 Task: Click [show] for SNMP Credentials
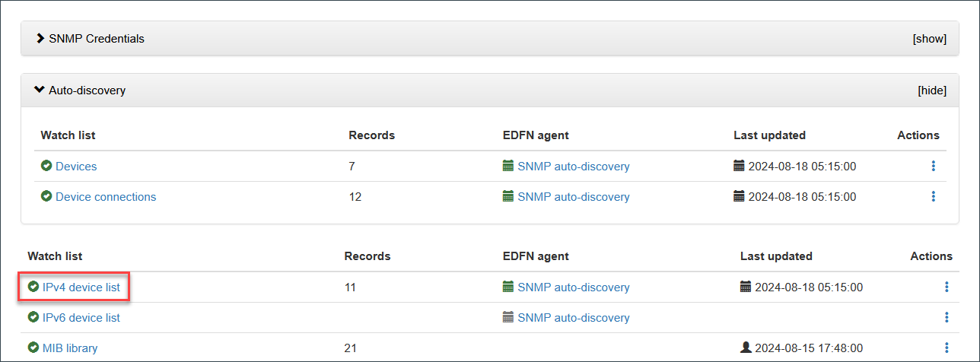coord(929,38)
